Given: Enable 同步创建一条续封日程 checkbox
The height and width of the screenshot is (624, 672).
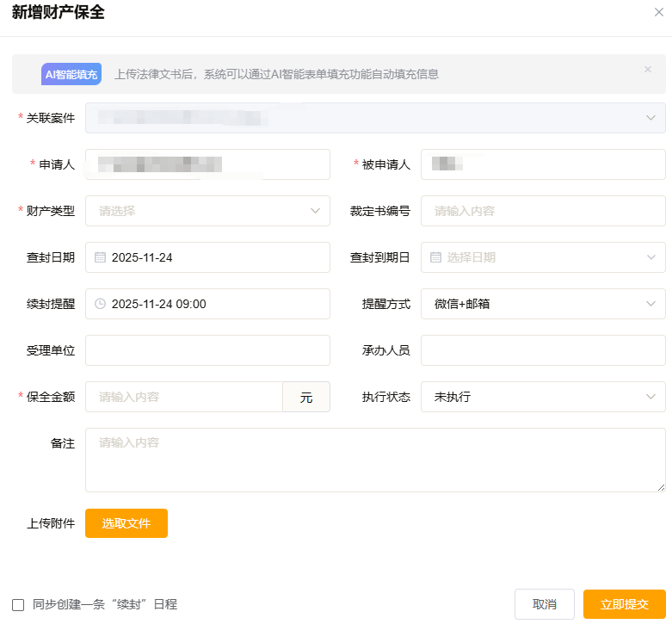Looking at the screenshot, I should [x=18, y=605].
